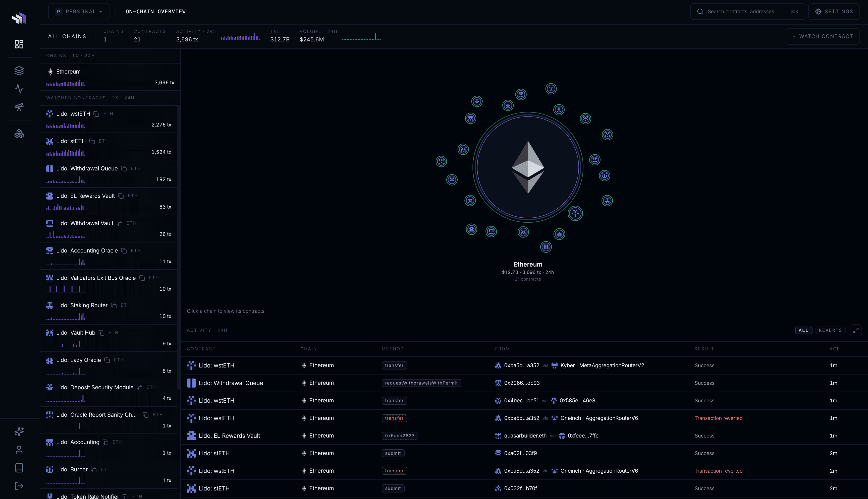868x499 pixels.
Task: Open the stacked layers sidebar icon
Action: [19, 71]
